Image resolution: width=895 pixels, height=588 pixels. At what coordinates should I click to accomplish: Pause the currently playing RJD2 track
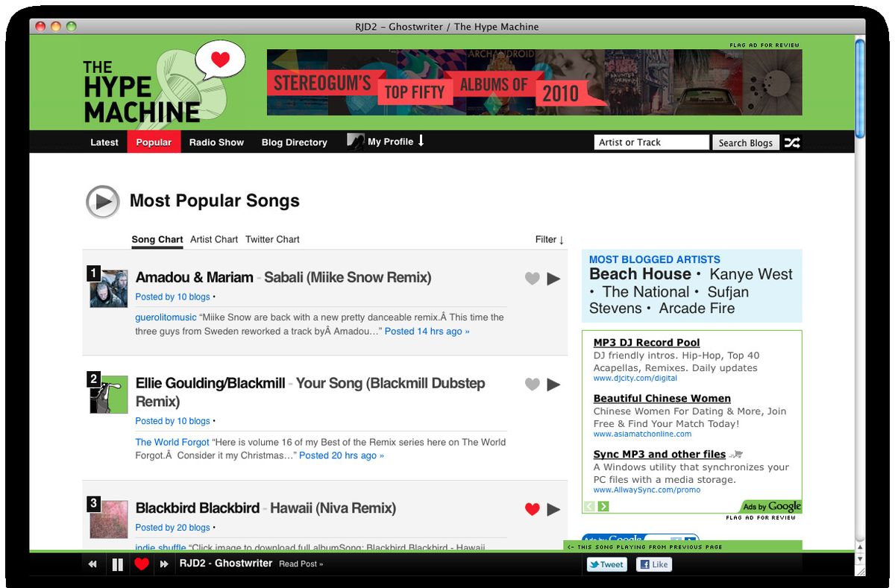tap(117, 564)
